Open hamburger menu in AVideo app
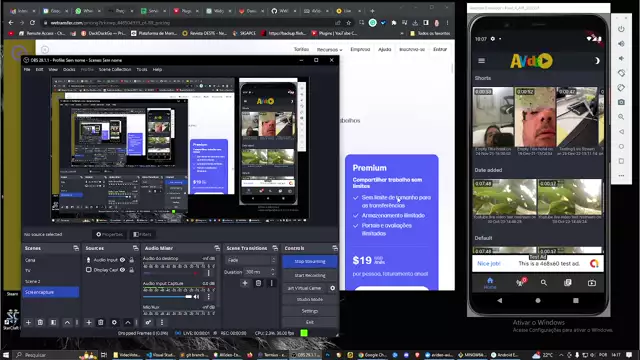Screen dimensions: 640x360 [482, 61]
